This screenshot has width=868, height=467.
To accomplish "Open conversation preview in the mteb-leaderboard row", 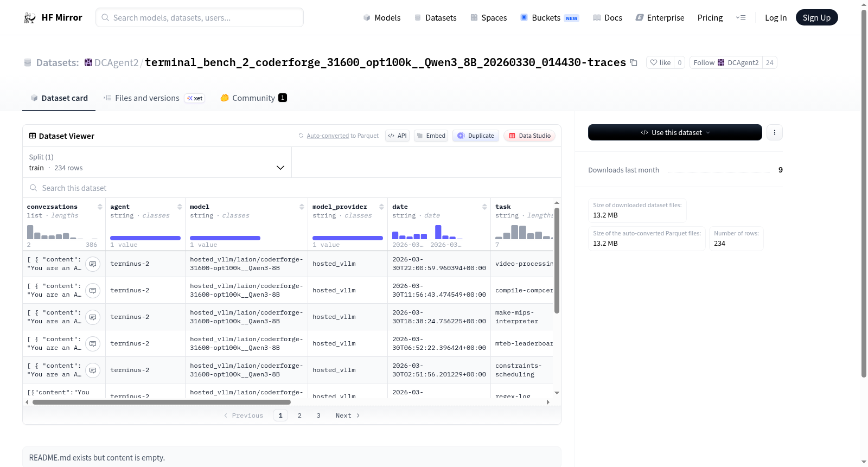I will [93, 344].
